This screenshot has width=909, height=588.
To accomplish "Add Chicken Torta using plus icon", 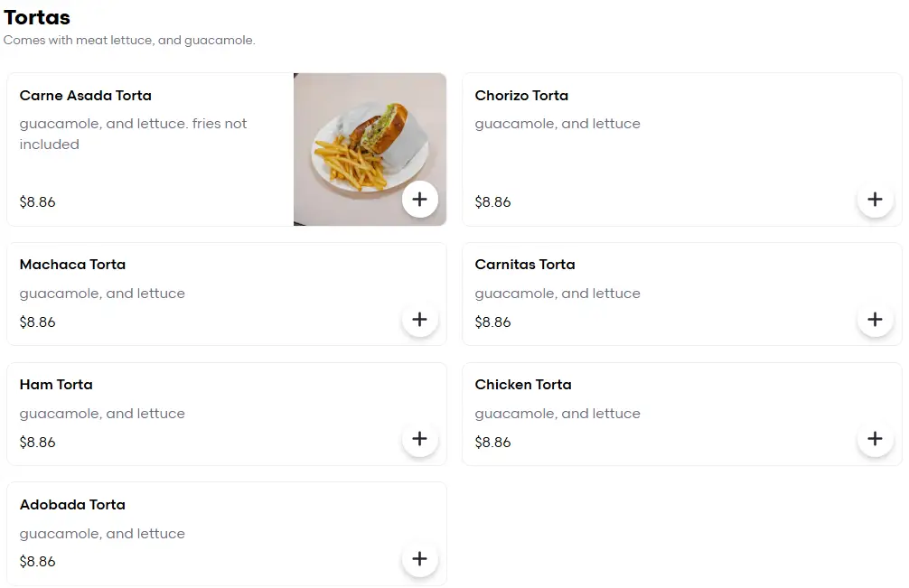I will coord(875,439).
